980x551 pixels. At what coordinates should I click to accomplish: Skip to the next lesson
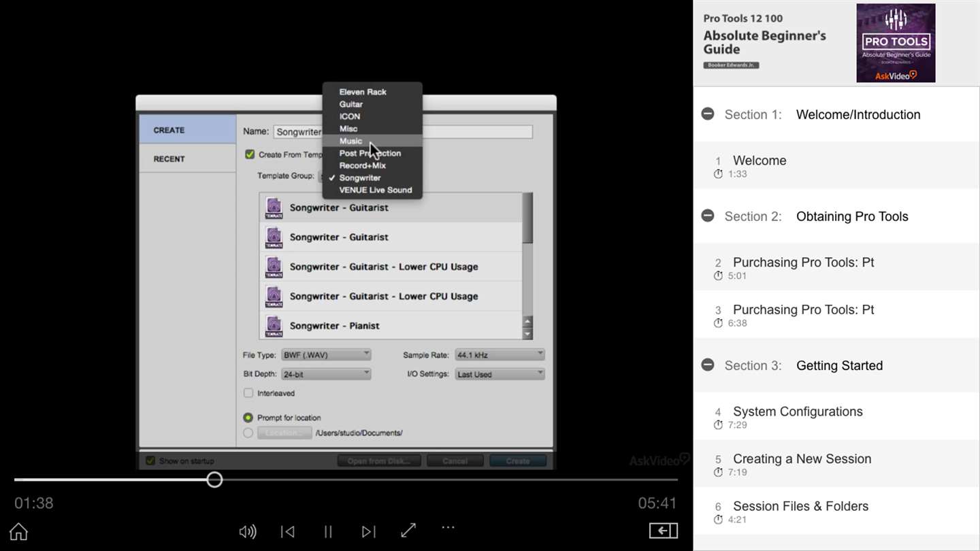point(368,531)
